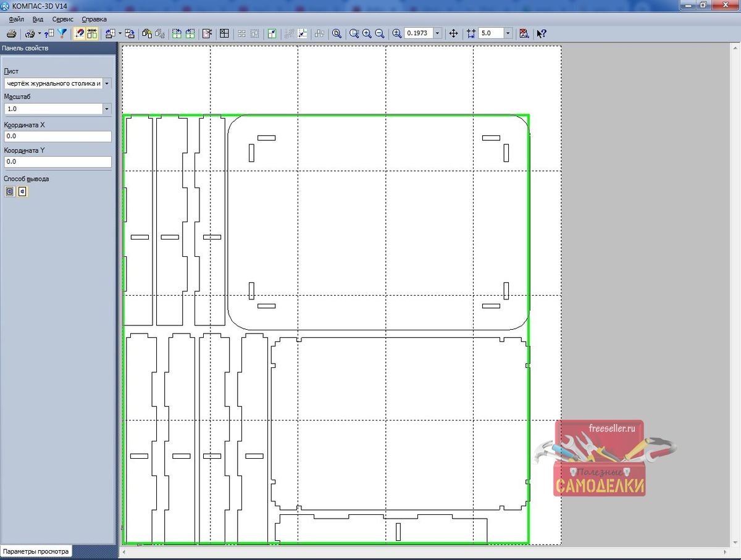The height and width of the screenshot is (560, 741).
Task: Click the four-pane grid layout icon
Action: [x=225, y=33]
